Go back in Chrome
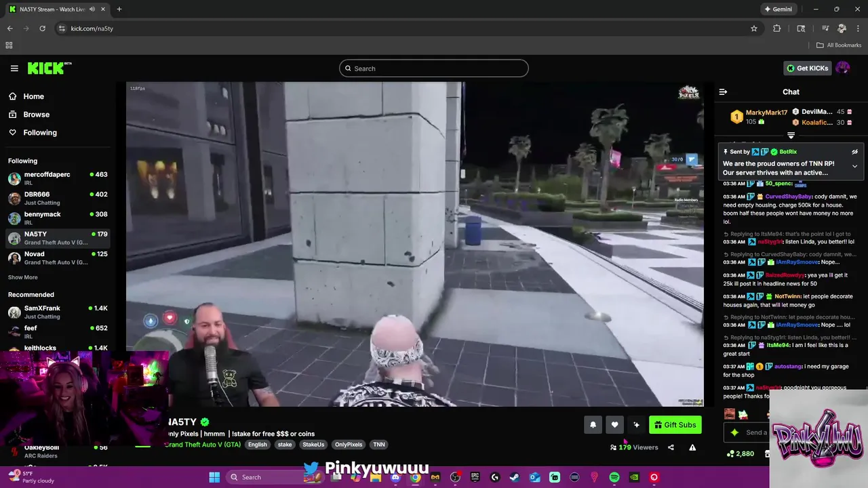The height and width of the screenshot is (488, 868). (10, 28)
